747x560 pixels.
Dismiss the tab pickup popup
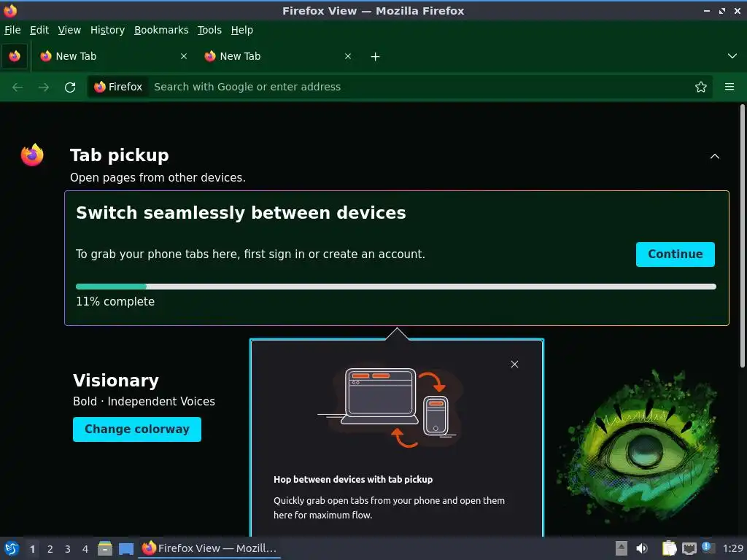coord(514,365)
